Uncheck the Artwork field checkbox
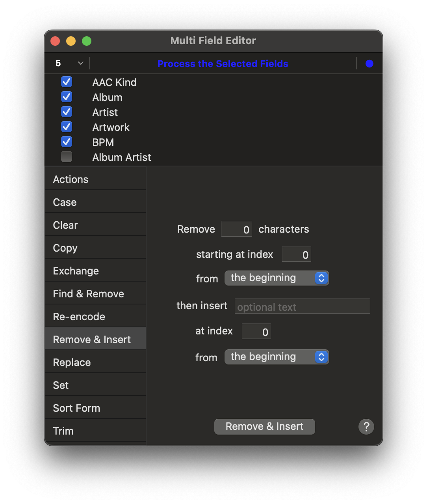The width and height of the screenshot is (427, 504). point(67,127)
